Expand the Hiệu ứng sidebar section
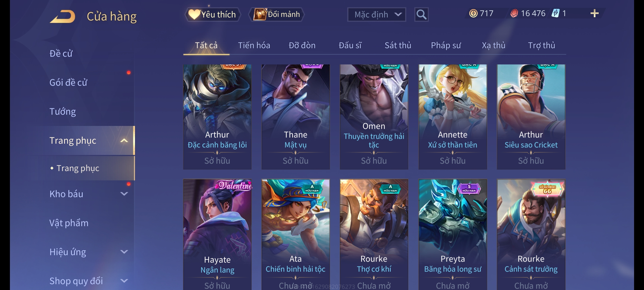 124,252
